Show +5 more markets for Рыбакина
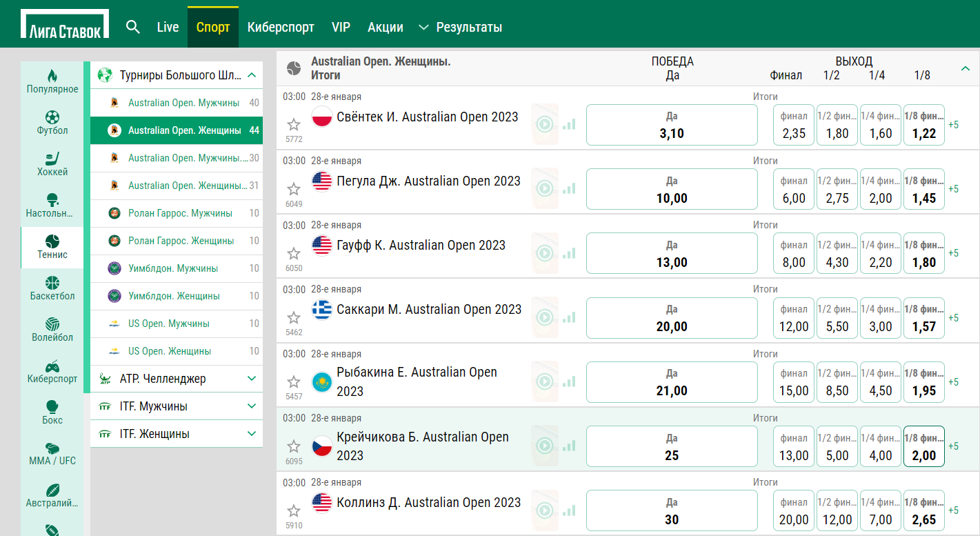 954,382
